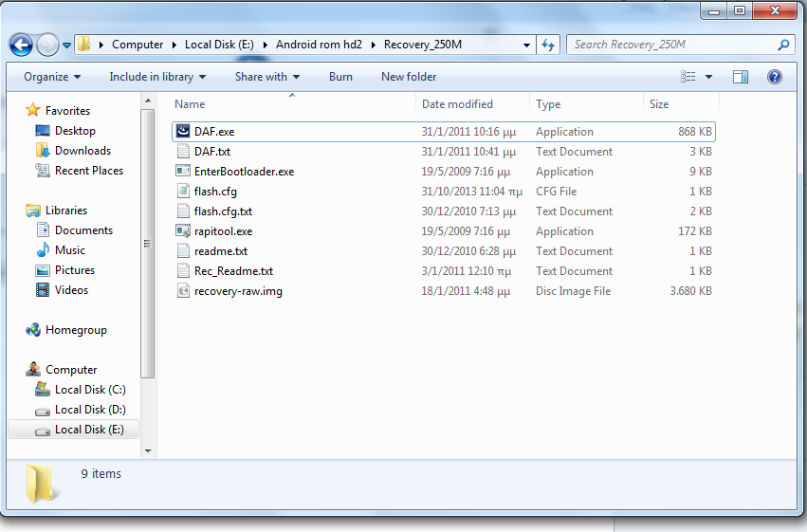Toggle the preview pane icon
Viewport: 807px width, 532px height.
(741, 77)
